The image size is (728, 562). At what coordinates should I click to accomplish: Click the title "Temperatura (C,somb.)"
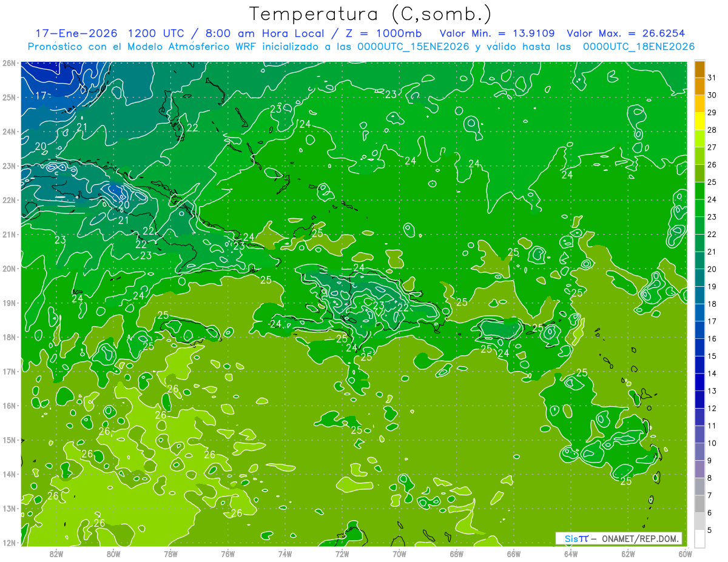(371, 14)
